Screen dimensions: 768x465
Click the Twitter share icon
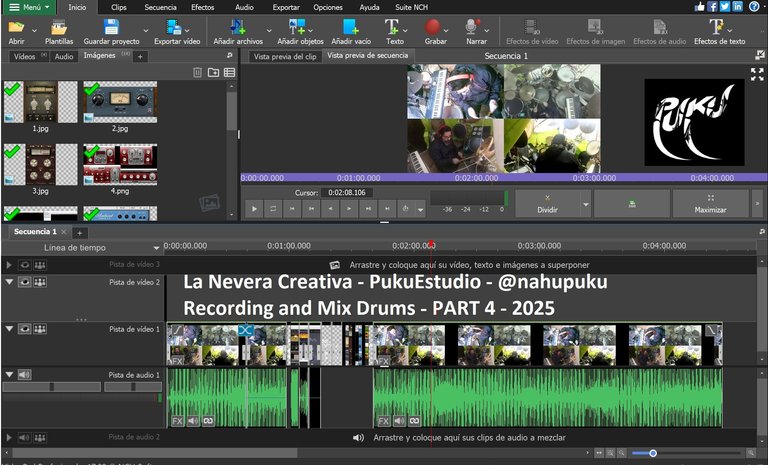click(725, 6)
